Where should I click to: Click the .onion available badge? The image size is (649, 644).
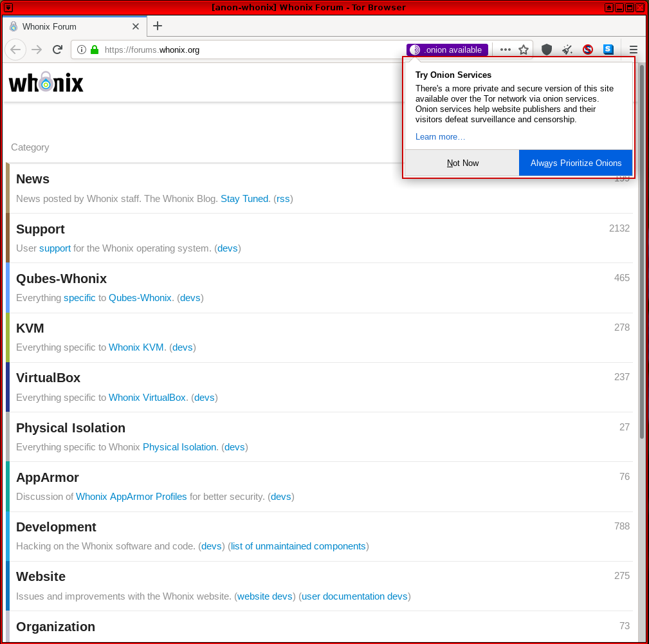447,50
